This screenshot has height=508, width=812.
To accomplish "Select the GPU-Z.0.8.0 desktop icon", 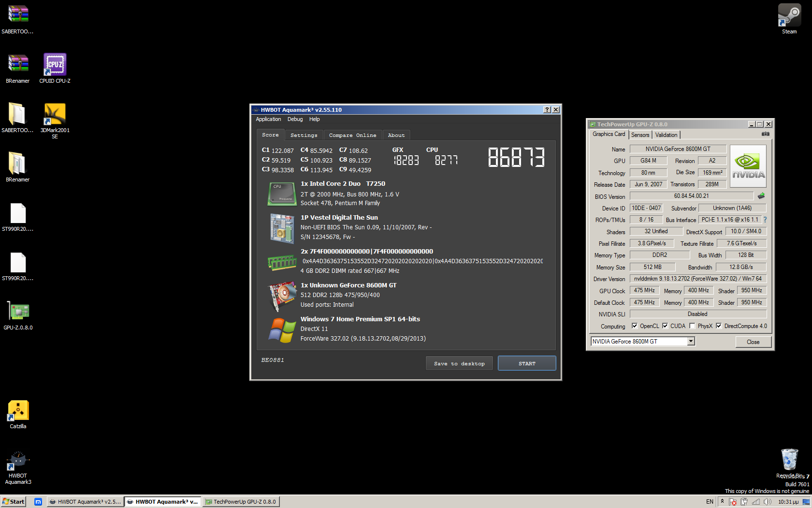I will pyautogui.click(x=18, y=316).
